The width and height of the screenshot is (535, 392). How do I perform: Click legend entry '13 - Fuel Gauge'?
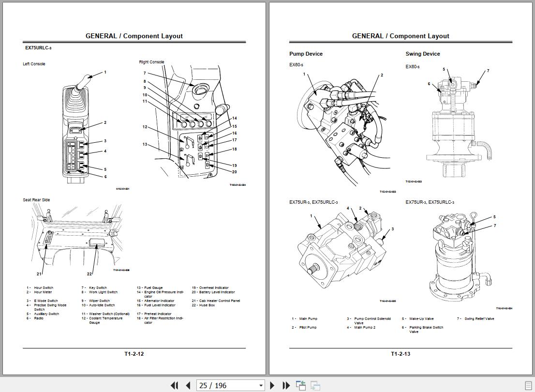coord(150,288)
